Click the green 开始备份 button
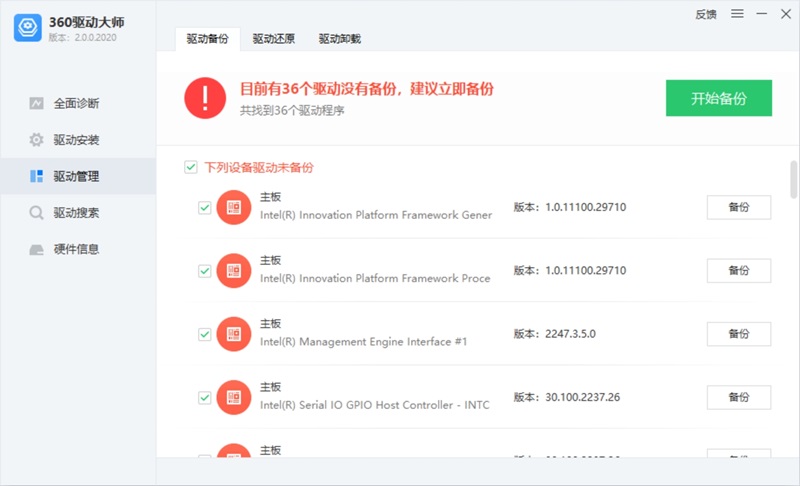Image resolution: width=800 pixels, height=486 pixels. point(718,98)
